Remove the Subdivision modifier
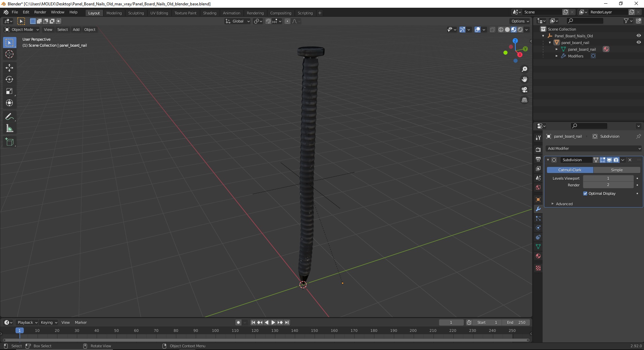The height and width of the screenshot is (350, 644). (630, 160)
